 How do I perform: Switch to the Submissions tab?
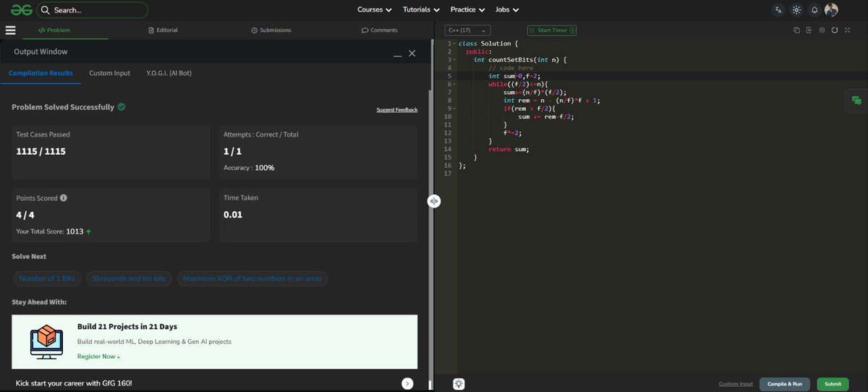click(271, 30)
